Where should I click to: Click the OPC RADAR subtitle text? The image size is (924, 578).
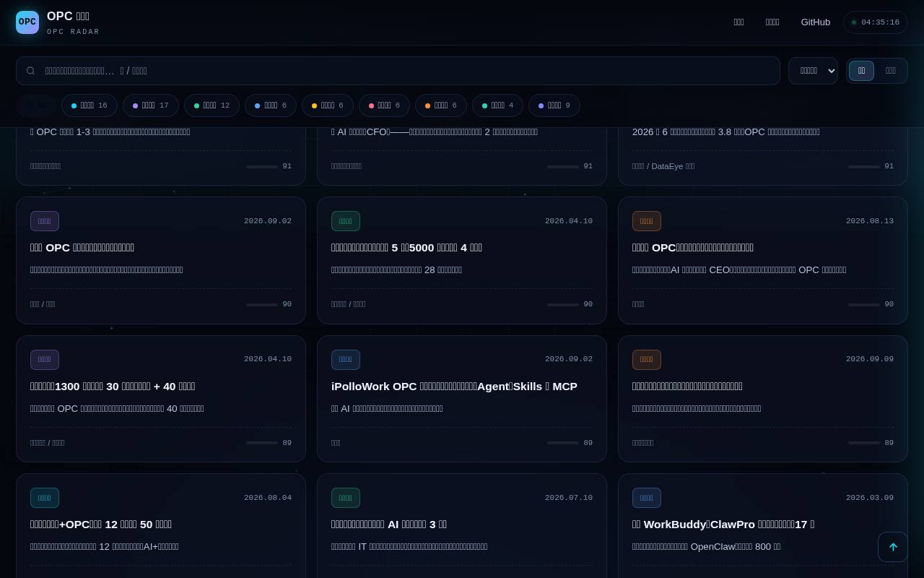point(74,32)
